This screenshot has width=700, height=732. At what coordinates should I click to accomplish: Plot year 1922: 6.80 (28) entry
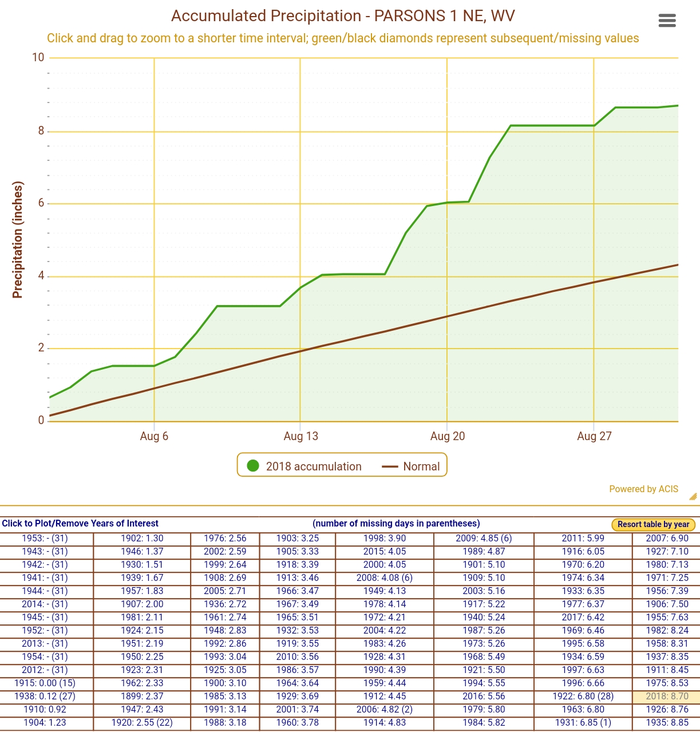pos(583,697)
